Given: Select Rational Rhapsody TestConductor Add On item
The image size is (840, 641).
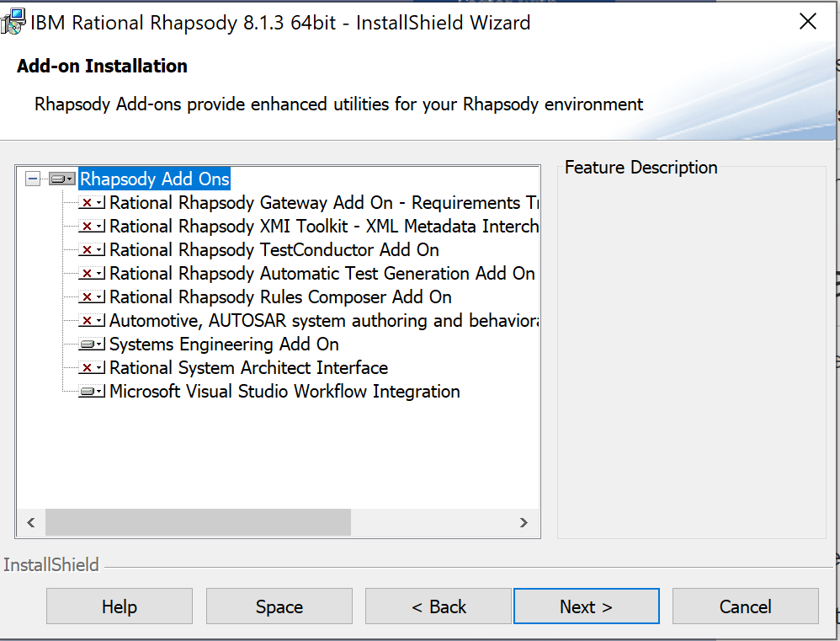Looking at the screenshot, I should pyautogui.click(x=274, y=250).
